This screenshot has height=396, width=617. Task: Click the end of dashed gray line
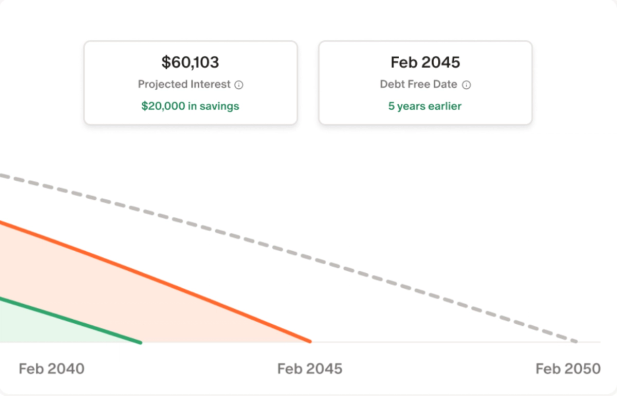[575, 341]
